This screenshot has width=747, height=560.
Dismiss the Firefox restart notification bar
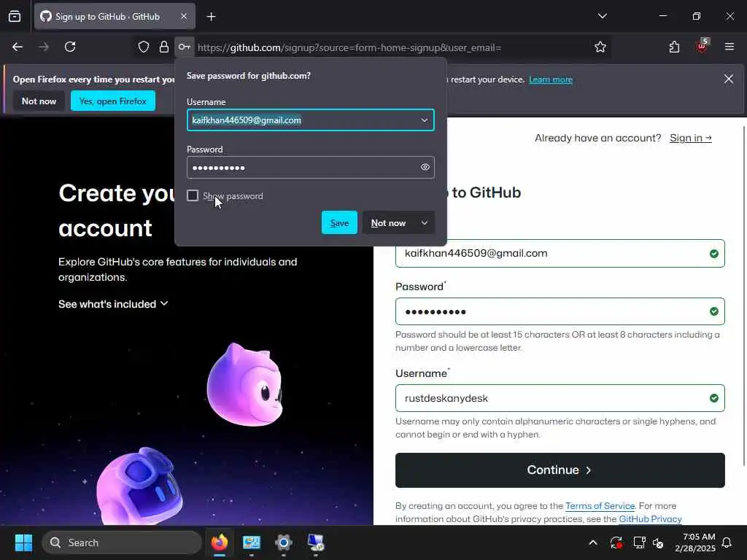tap(729, 79)
